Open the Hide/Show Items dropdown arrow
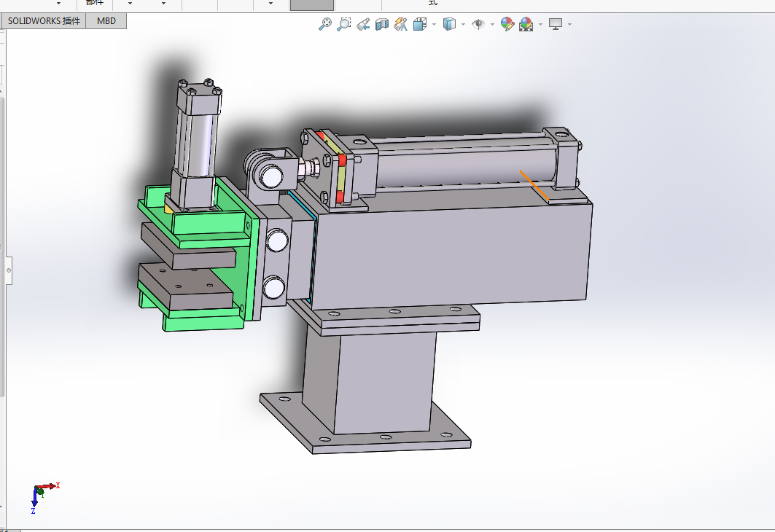The width and height of the screenshot is (775, 532). pyautogui.click(x=492, y=24)
